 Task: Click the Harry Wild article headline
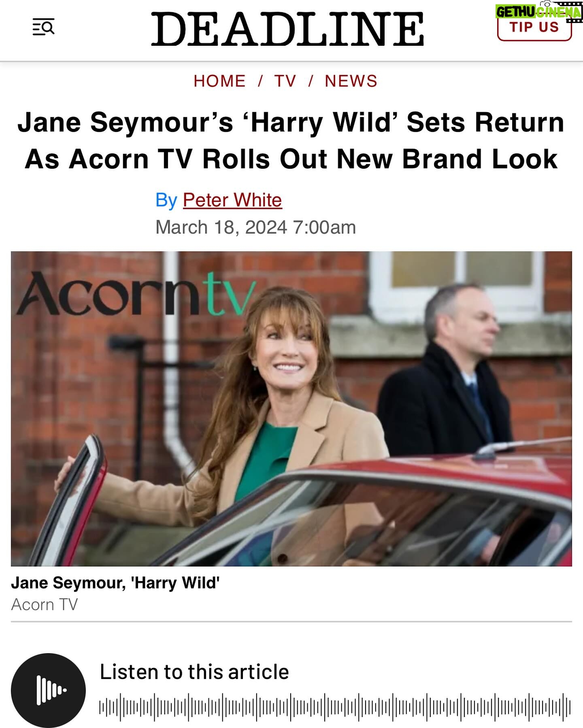pyautogui.click(x=291, y=140)
